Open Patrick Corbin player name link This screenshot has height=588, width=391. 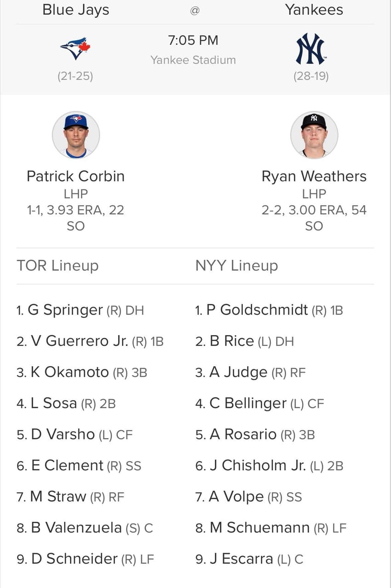point(76,176)
